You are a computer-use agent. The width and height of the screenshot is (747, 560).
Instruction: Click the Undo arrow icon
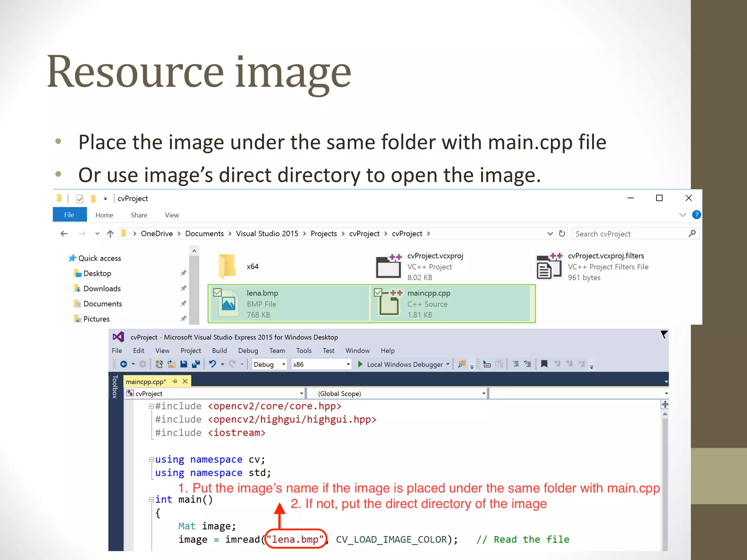[212, 364]
